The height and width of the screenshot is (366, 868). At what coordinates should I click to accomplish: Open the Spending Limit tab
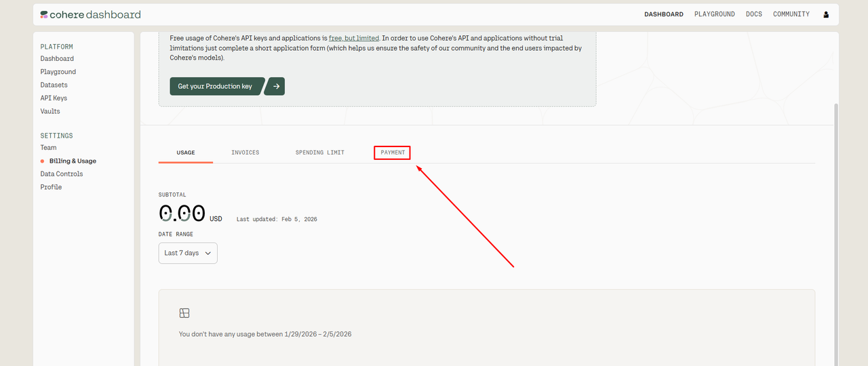pos(320,152)
